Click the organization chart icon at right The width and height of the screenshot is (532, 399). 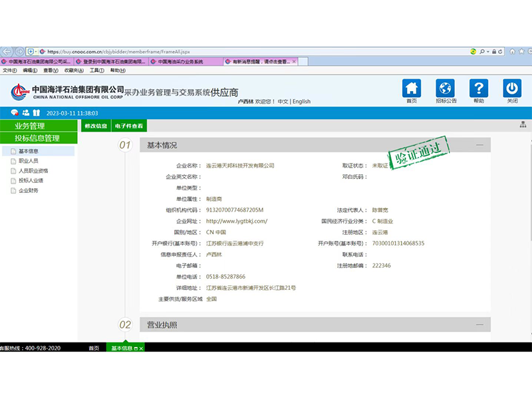pos(523,125)
